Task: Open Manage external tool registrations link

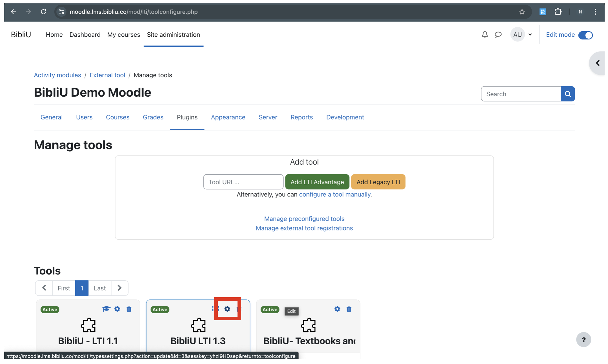Action: tap(304, 228)
